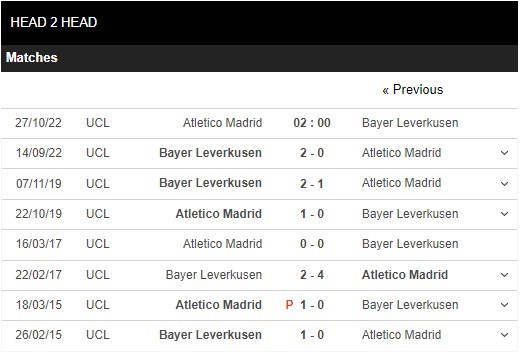Click the HEAD 2 HEAD title bar
The image size is (526, 362).
tap(259, 23)
